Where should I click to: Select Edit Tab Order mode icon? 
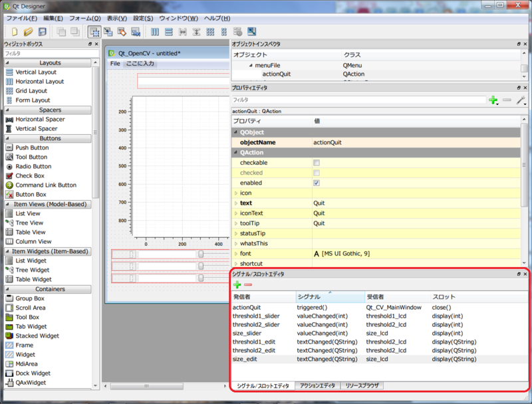136,32
